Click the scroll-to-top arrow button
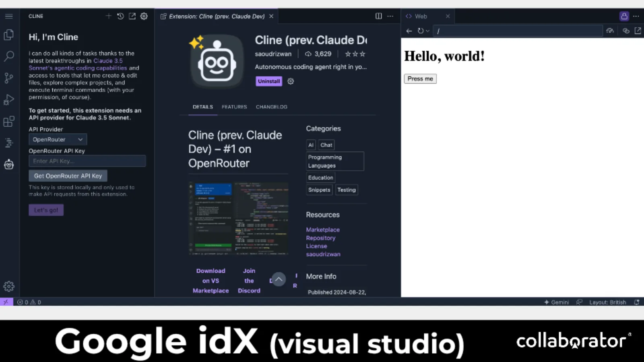This screenshot has width=644, height=362. [x=279, y=279]
